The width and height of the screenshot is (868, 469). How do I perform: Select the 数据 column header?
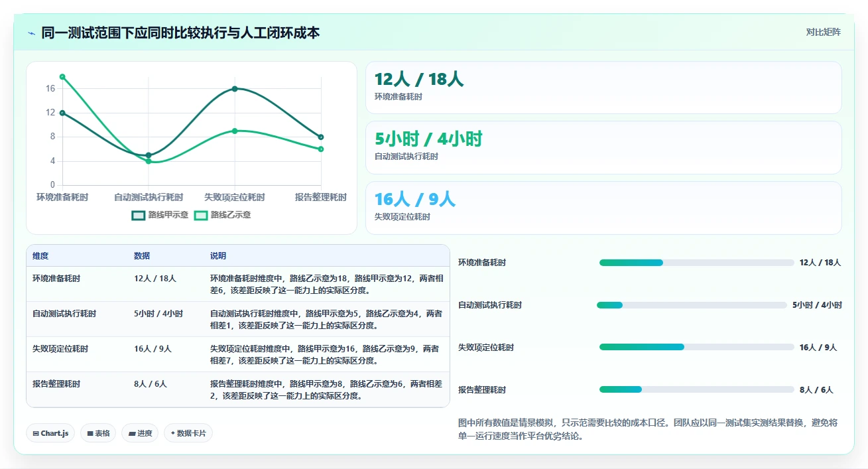142,256
